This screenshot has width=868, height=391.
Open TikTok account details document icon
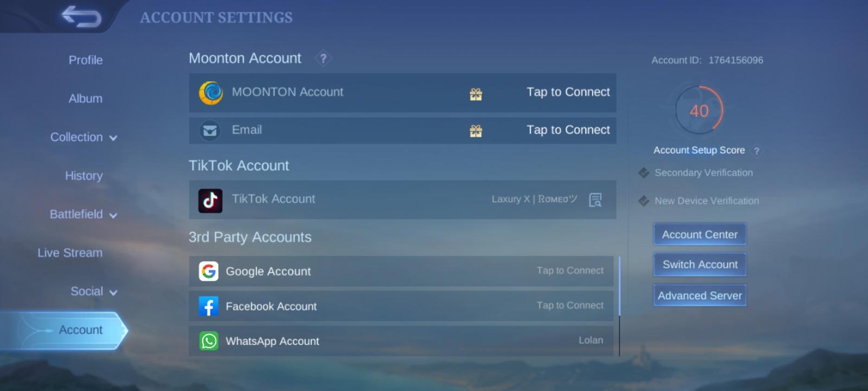(x=595, y=200)
